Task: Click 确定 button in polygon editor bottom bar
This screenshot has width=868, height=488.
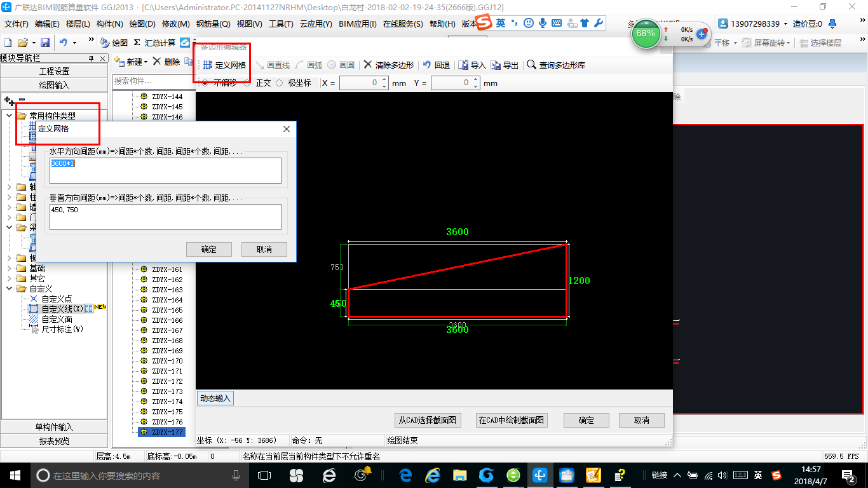Action: tap(587, 420)
